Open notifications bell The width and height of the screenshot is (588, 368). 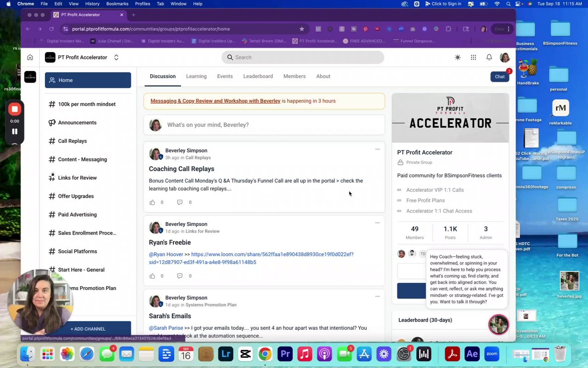tap(489, 57)
